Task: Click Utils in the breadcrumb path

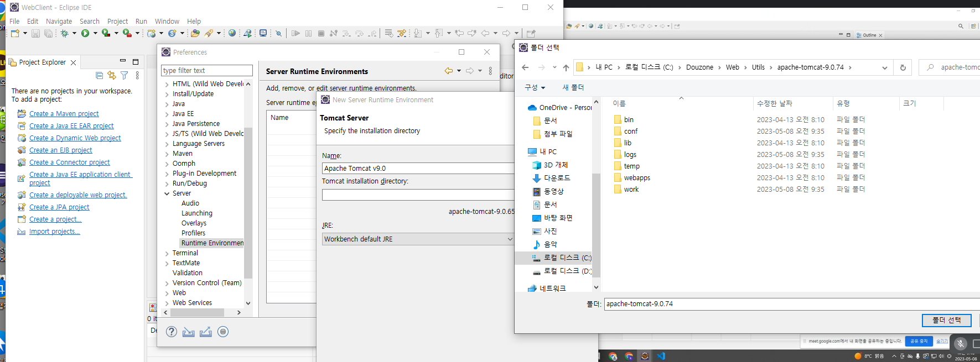Action: [x=758, y=67]
